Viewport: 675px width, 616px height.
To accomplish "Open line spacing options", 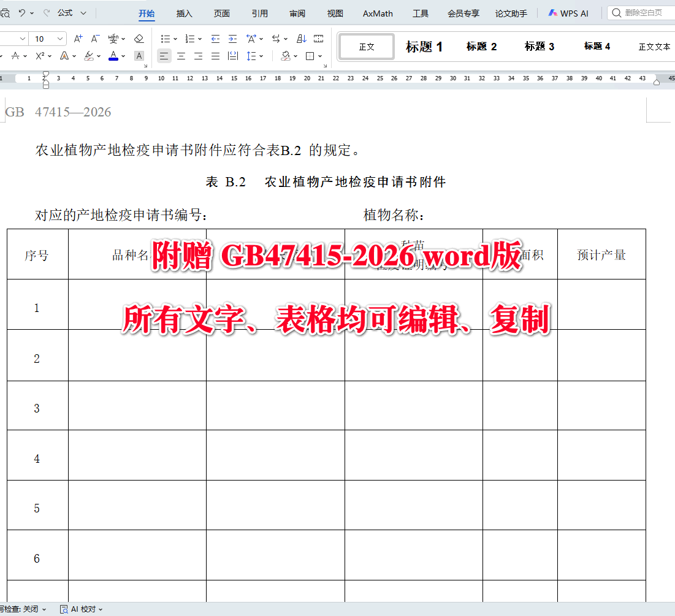I will coord(251,56).
